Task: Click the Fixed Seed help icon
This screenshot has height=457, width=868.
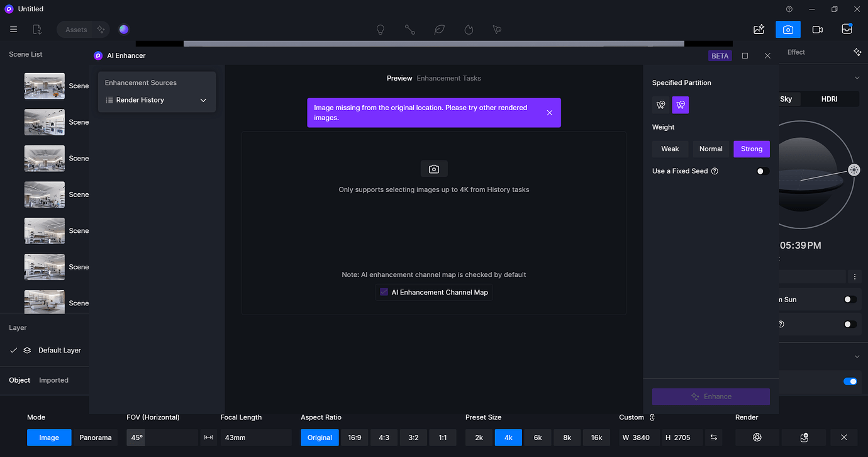Action: (x=715, y=171)
